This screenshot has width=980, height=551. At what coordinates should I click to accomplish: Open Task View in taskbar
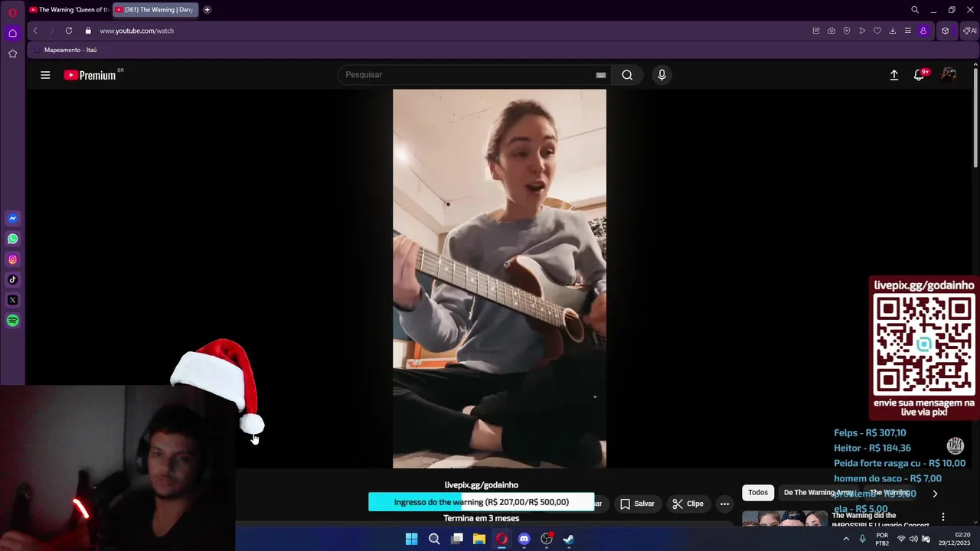click(457, 539)
